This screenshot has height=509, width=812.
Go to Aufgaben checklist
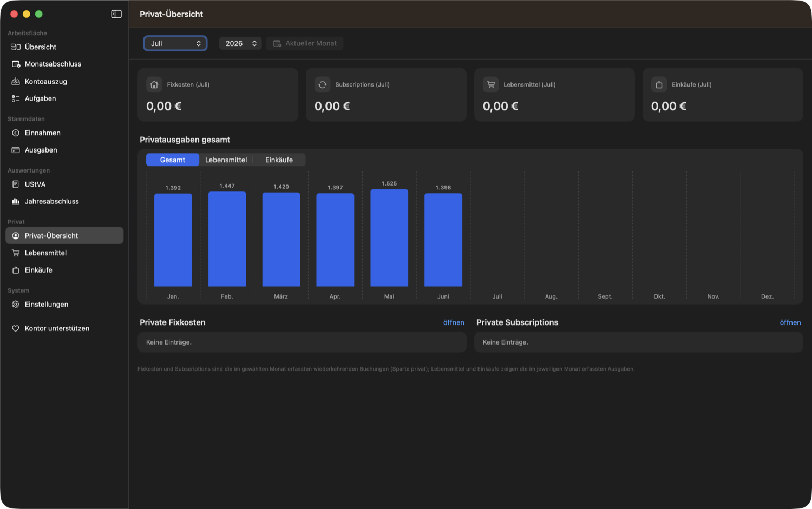click(x=64, y=98)
